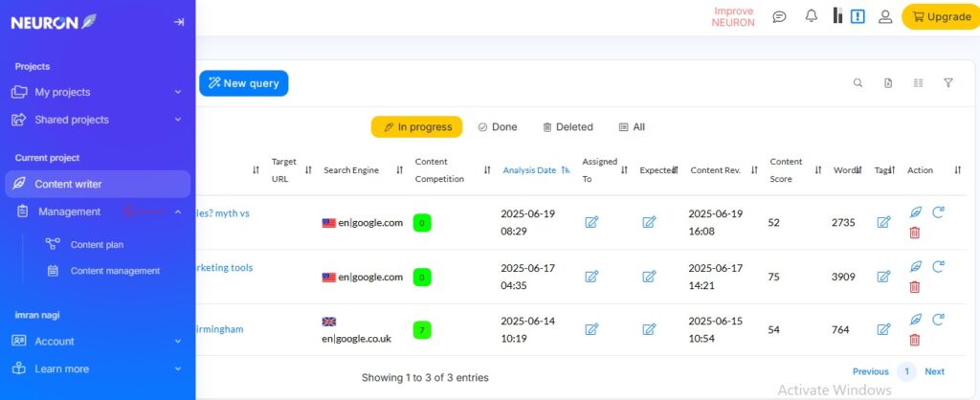Click the Upgrade button
The height and width of the screenshot is (400, 980).
[941, 16]
